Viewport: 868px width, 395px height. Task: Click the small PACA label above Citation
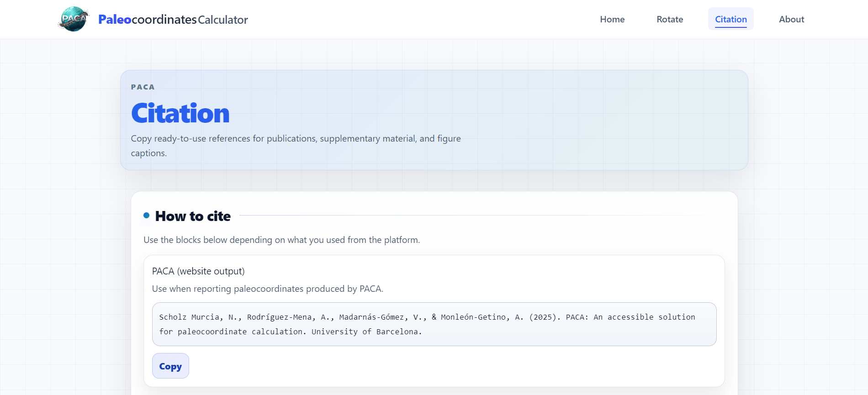click(143, 87)
